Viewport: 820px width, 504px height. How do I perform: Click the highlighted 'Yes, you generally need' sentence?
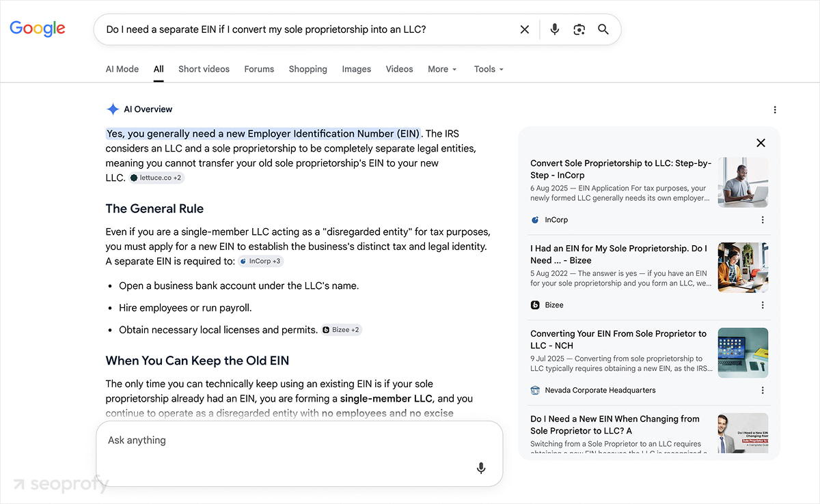point(264,133)
